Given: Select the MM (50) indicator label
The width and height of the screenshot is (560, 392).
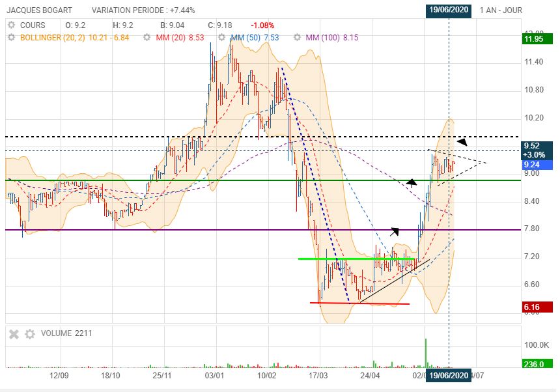Looking at the screenshot, I should pyautogui.click(x=255, y=38).
